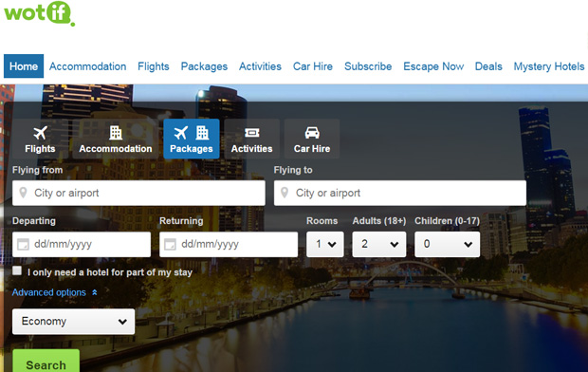Click the Returning date field
This screenshot has height=372, width=588.
[x=229, y=245]
